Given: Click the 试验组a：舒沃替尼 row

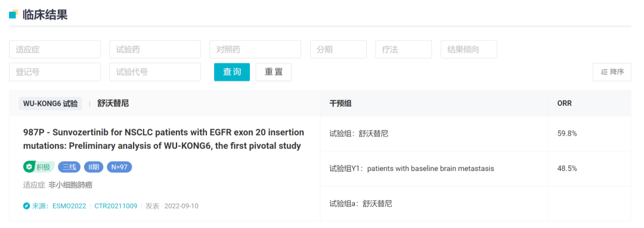Looking at the screenshot, I should [435, 204].
